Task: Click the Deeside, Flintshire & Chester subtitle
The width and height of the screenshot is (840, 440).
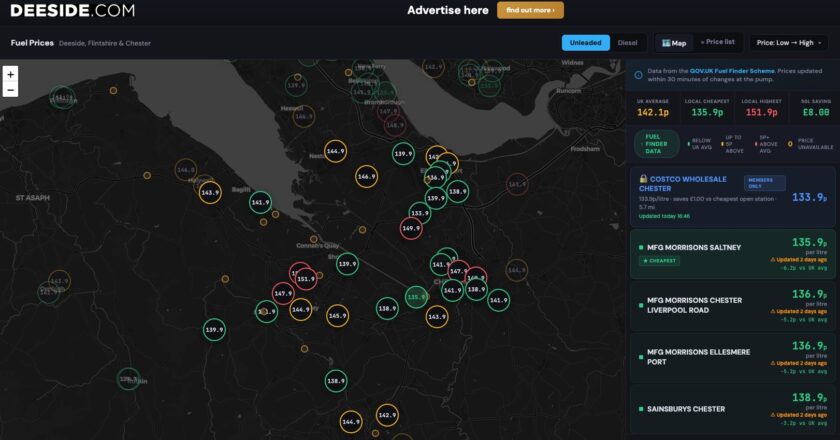Action: pos(105,43)
